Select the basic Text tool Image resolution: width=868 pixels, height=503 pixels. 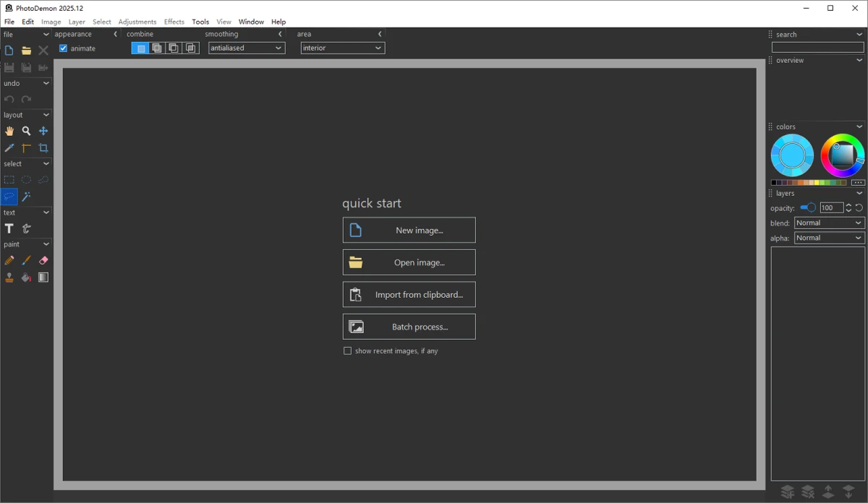click(x=9, y=228)
